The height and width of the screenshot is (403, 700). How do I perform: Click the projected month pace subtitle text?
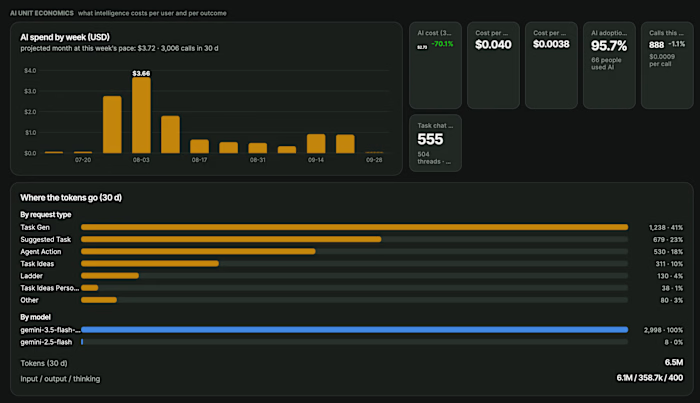pyautogui.click(x=119, y=48)
